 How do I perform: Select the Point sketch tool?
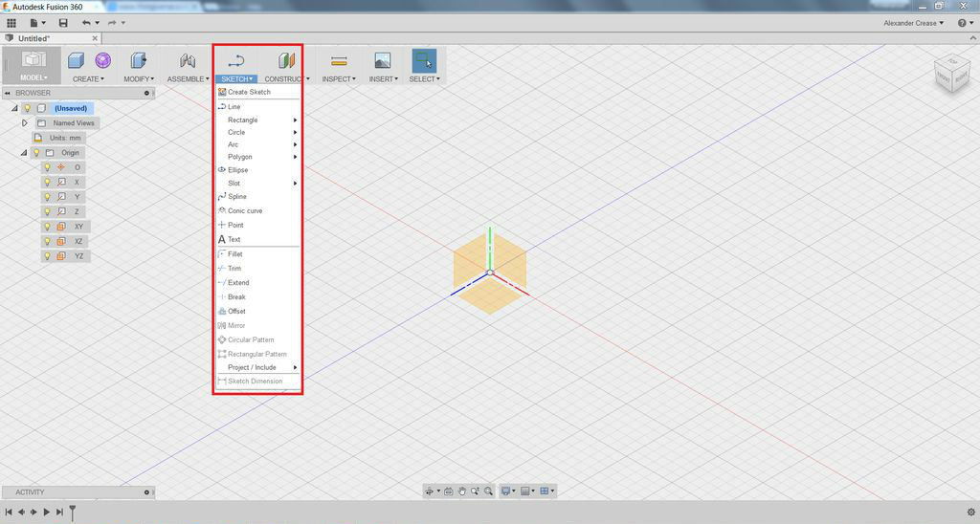pos(257,225)
